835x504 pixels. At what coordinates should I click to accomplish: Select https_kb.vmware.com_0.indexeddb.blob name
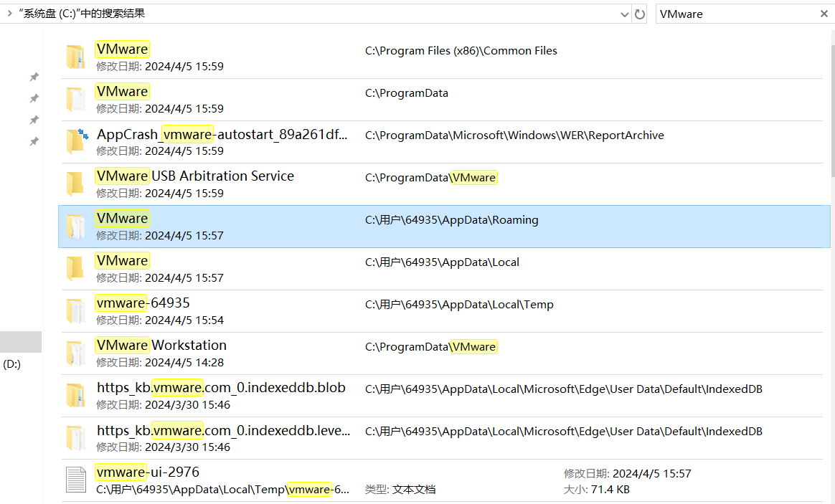click(221, 387)
